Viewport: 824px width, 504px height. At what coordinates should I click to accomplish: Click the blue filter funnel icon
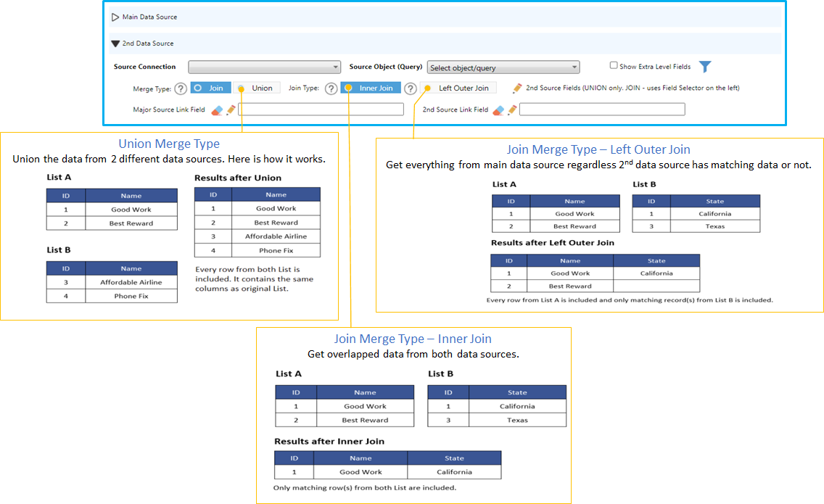click(704, 67)
